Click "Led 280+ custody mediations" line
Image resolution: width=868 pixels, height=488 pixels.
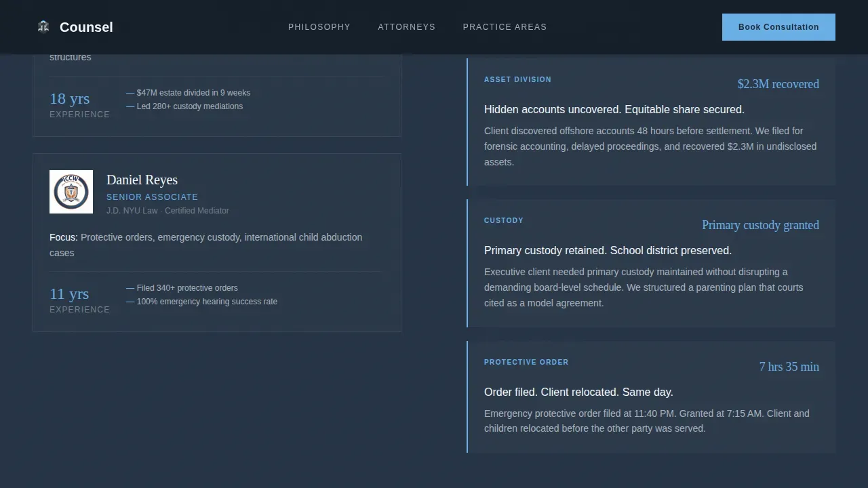tap(184, 106)
